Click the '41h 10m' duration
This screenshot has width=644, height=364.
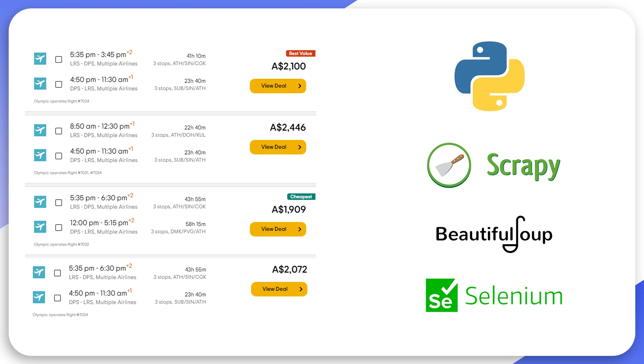click(x=196, y=56)
